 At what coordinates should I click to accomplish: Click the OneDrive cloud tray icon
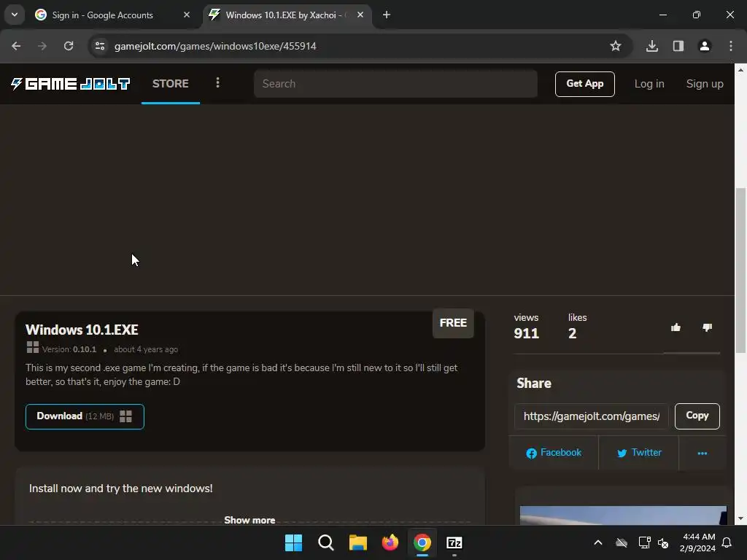click(622, 542)
